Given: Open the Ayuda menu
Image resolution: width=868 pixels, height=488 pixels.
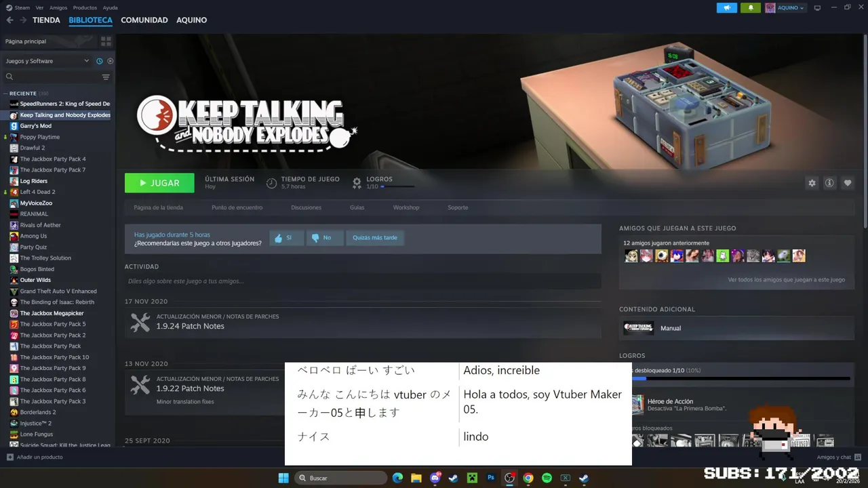Looking at the screenshot, I should click(110, 7).
